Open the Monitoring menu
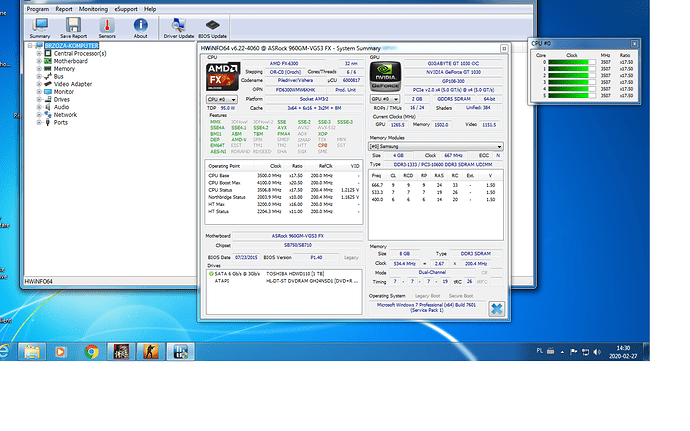 [93, 9]
